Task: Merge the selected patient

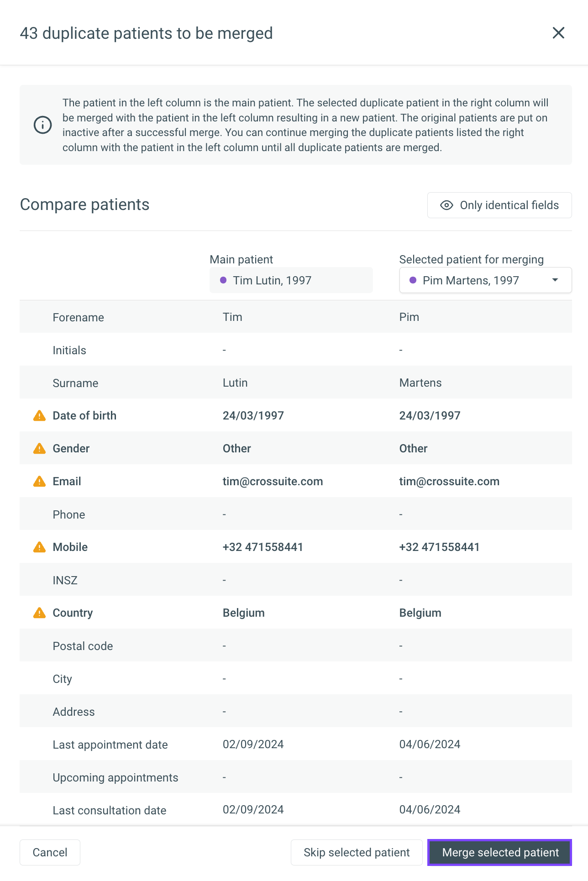Action: click(499, 852)
